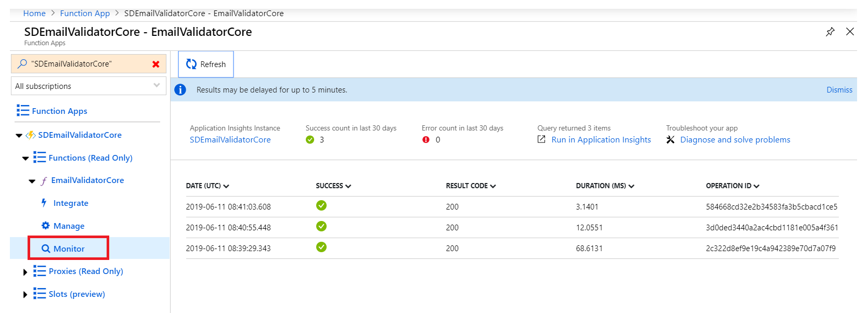Focus the "SDEmailValidatorCore" search field

[x=88, y=64]
